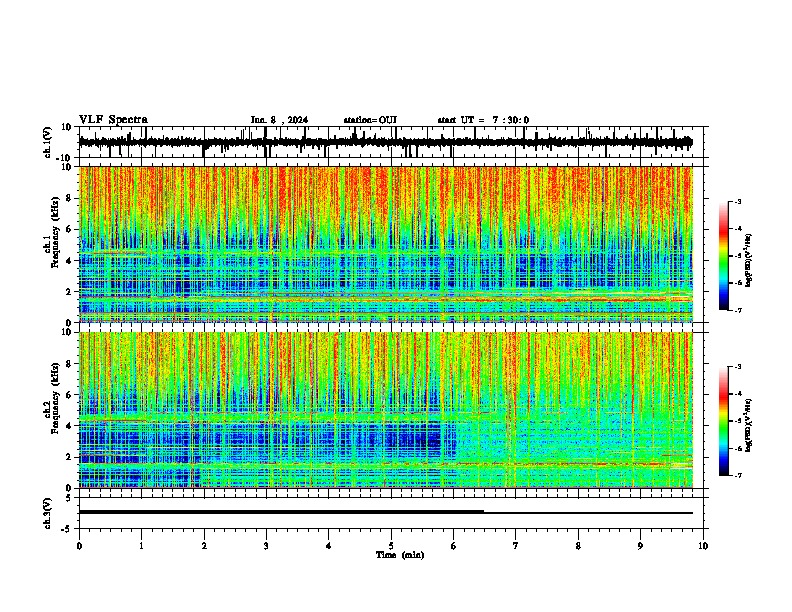This screenshot has width=792, height=612.
Task: Click the ch.1 spectrogram color scale bar
Action: tap(724, 256)
